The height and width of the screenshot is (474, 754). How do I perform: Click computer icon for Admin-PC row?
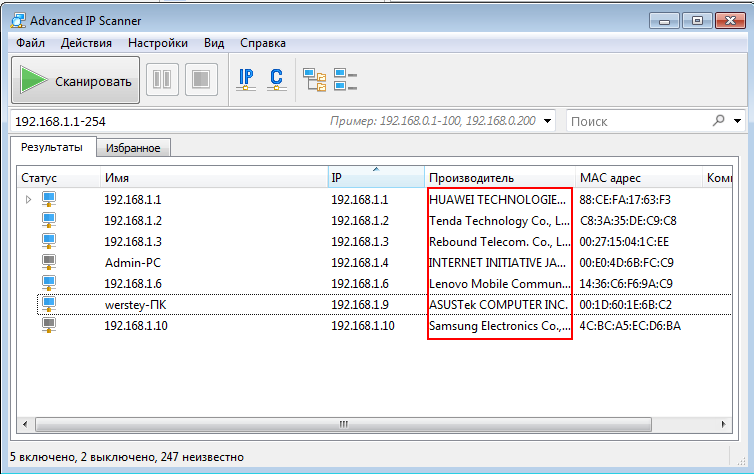[49, 262]
